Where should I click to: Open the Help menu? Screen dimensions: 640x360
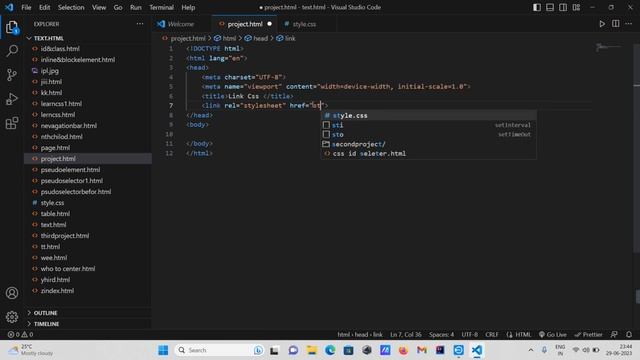click(188, 7)
